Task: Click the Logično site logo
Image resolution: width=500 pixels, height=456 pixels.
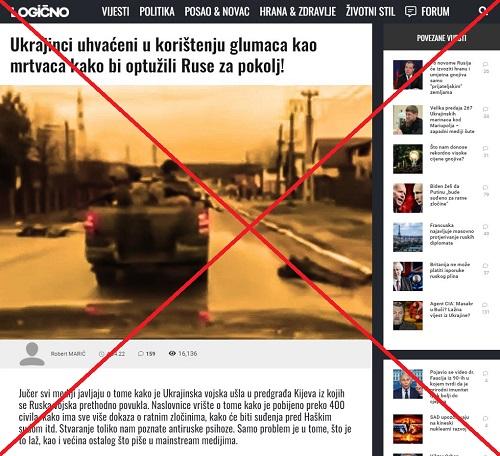Action: pyautogui.click(x=40, y=12)
